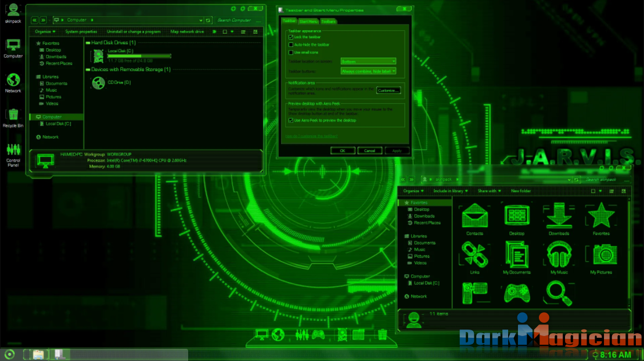This screenshot has width=644, height=361.
Task: Open File Explorer from the taskbar
Action: (x=38, y=355)
